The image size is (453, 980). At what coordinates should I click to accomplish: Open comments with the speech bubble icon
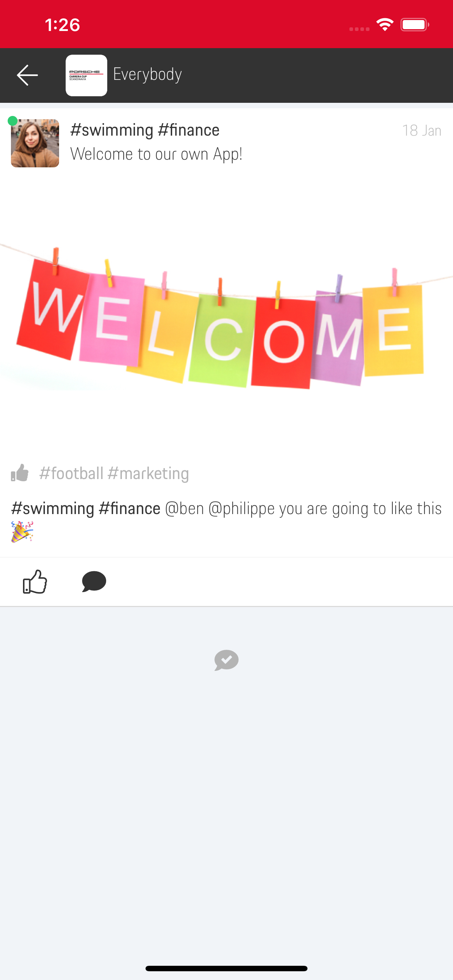pyautogui.click(x=94, y=581)
